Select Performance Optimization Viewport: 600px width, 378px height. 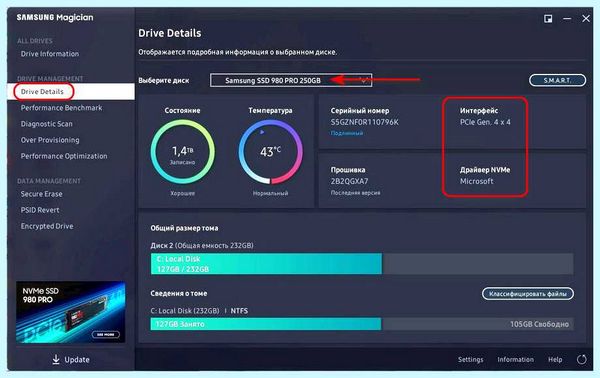click(x=64, y=156)
